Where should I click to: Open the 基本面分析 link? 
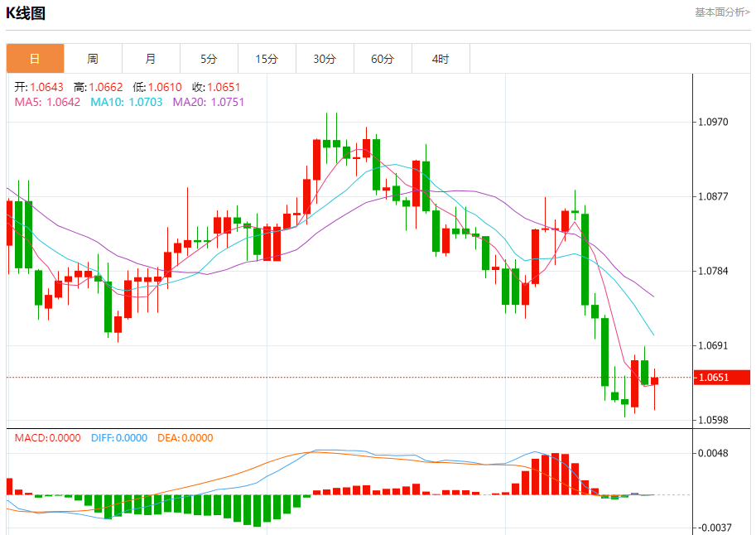click(x=722, y=12)
